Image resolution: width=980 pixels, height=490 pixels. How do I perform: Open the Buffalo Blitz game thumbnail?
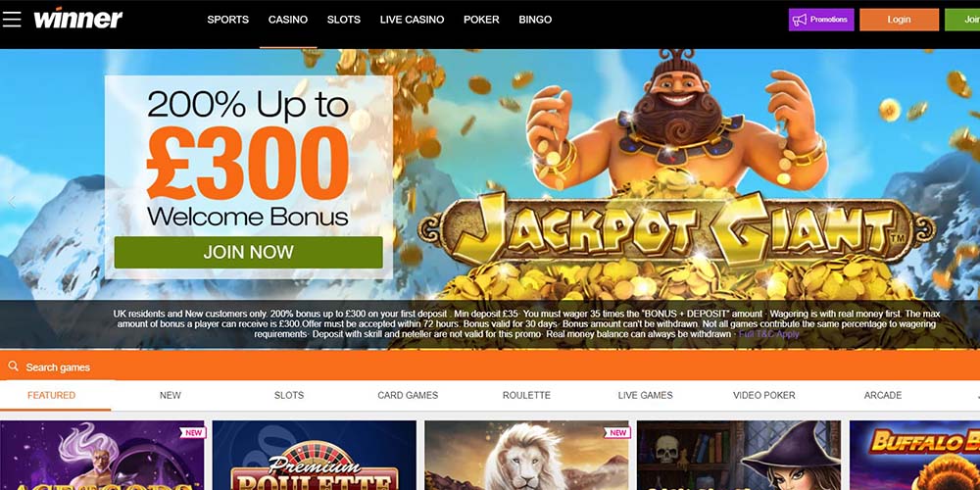(x=914, y=455)
